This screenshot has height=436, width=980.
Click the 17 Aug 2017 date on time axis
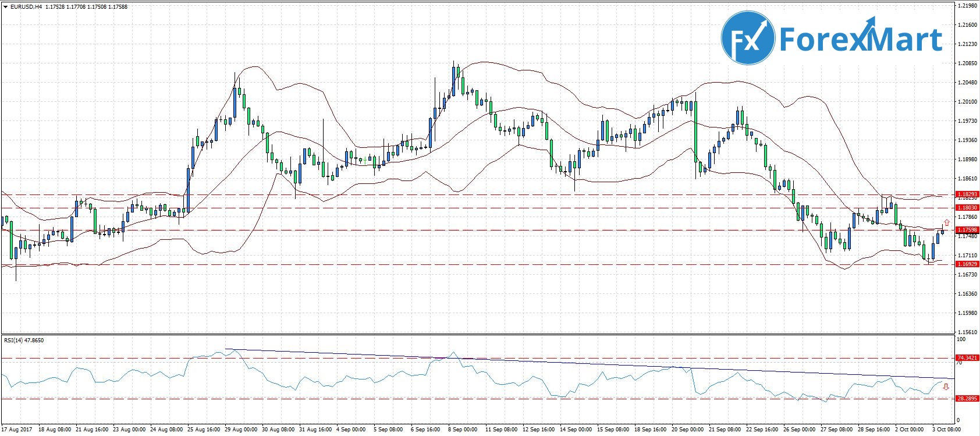tap(16, 430)
